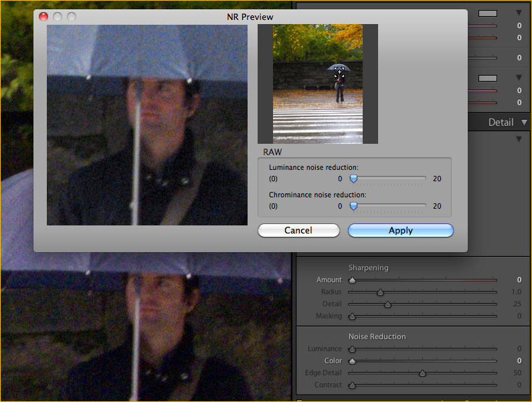Viewport: 532px width, 402px height.
Task: Move the Sharpening Detail slider knob
Action: [x=387, y=304]
